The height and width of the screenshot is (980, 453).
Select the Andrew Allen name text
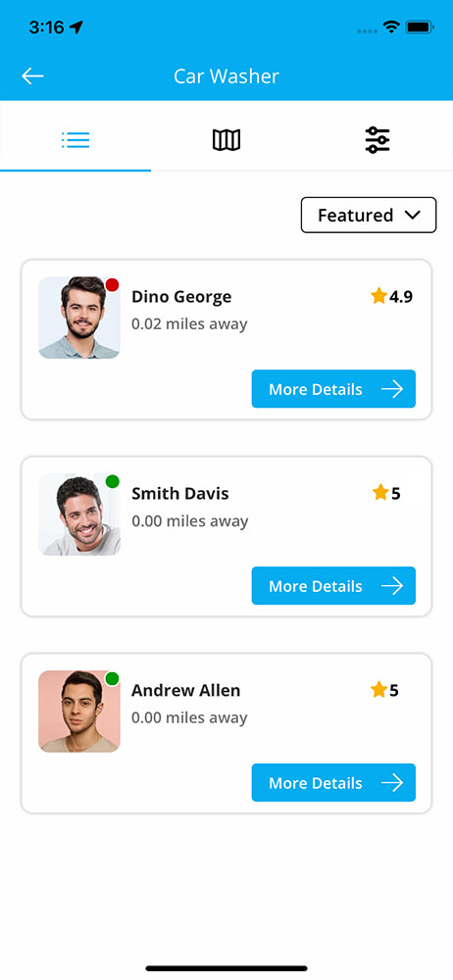click(186, 691)
